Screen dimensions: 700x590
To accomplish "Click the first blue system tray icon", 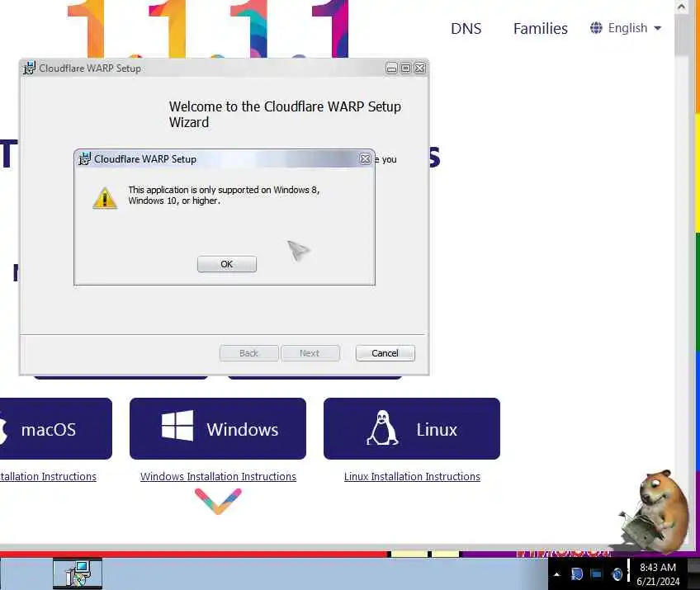I will [576, 574].
